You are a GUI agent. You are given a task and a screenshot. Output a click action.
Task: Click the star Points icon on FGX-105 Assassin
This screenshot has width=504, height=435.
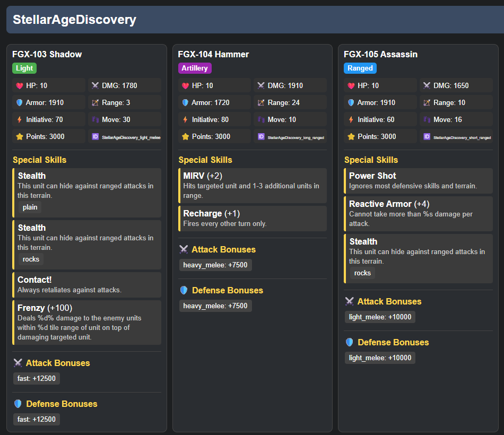351,137
